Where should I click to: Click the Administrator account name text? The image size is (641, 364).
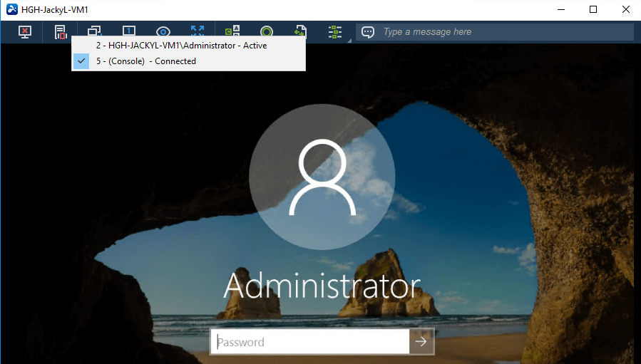322,286
